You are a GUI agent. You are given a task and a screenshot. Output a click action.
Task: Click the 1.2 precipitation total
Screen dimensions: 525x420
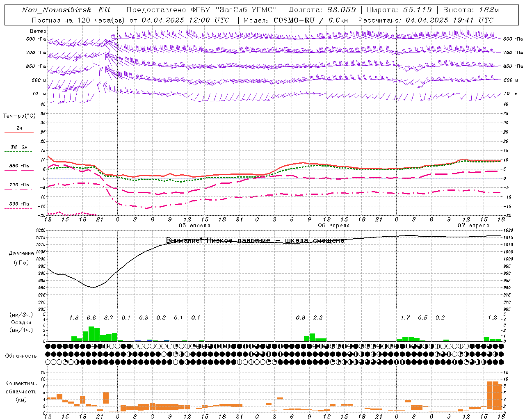click(492, 317)
